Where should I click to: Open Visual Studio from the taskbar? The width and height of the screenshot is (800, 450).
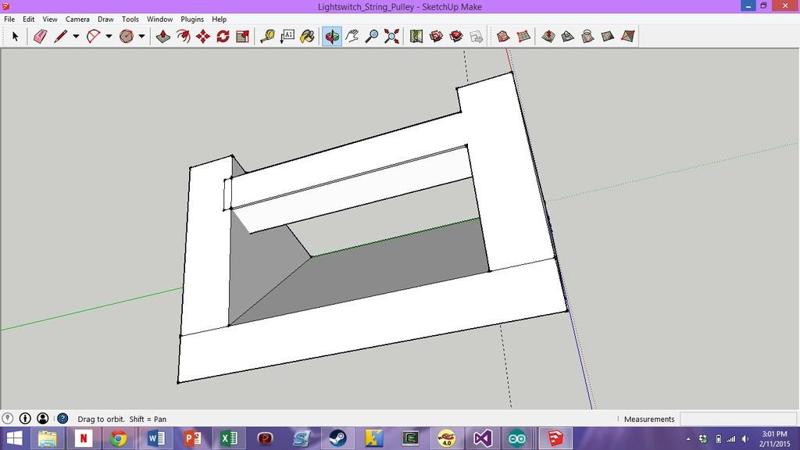click(483, 438)
